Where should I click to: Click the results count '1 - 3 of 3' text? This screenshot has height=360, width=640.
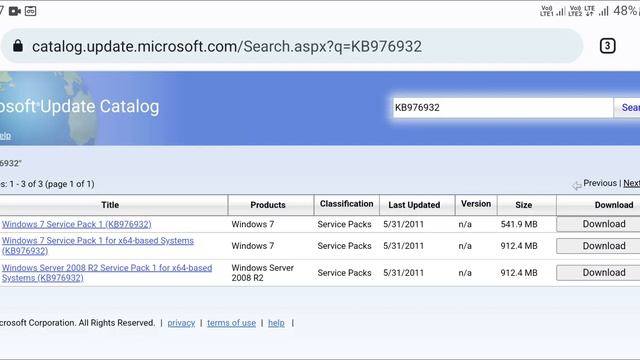pyautogui.click(x=27, y=184)
